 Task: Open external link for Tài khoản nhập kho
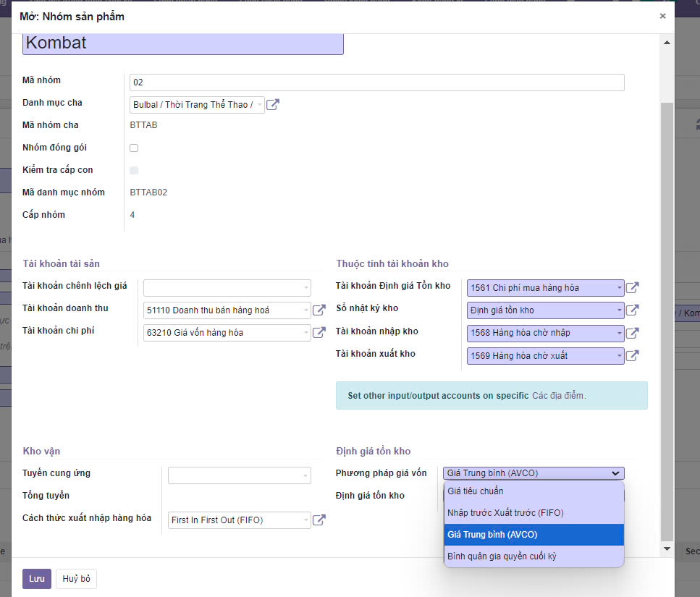pos(632,333)
